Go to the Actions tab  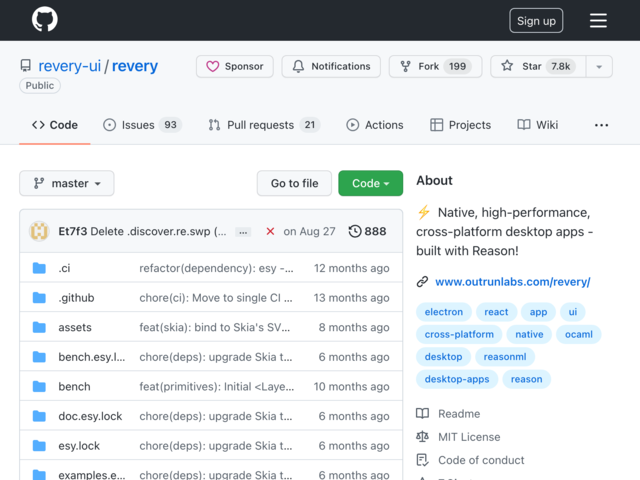pos(375,125)
